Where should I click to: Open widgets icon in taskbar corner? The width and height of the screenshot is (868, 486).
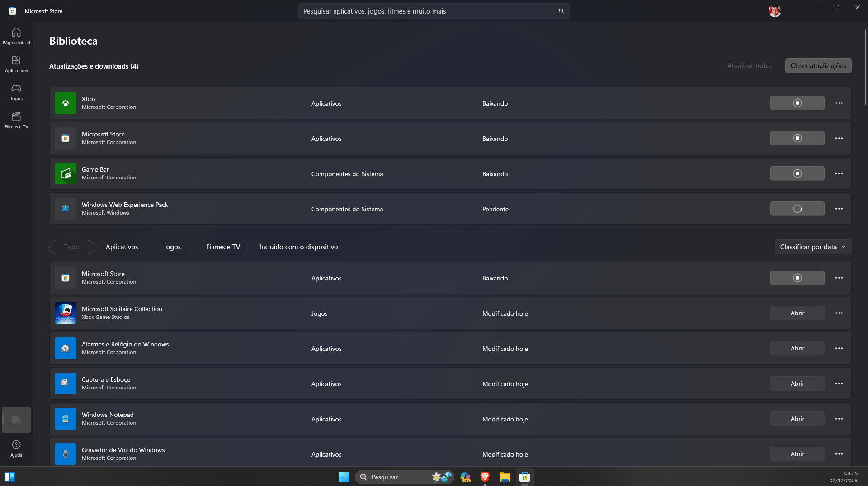10,477
